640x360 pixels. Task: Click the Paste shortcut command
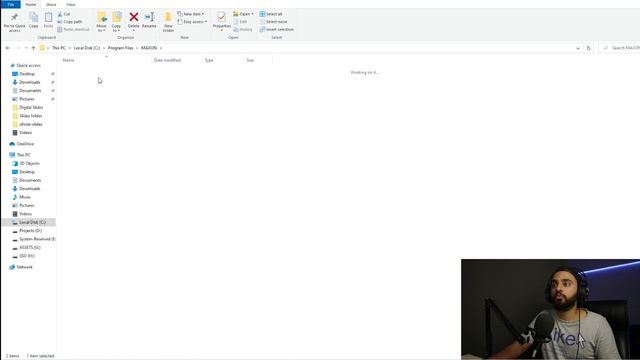pyautogui.click(x=73, y=29)
